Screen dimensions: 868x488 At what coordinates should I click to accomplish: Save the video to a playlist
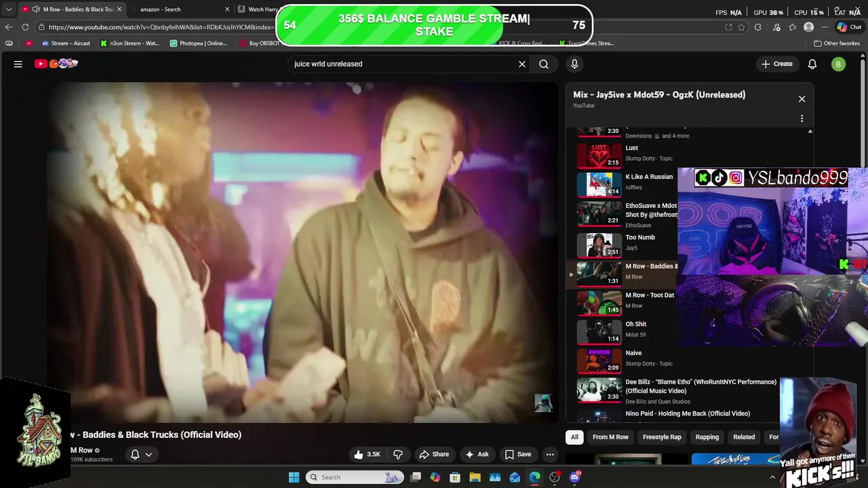[518, 454]
